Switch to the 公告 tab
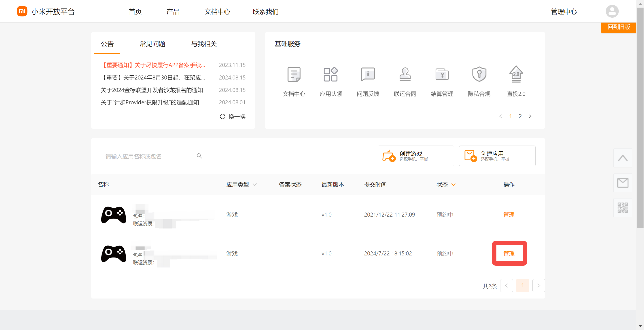 107,44
